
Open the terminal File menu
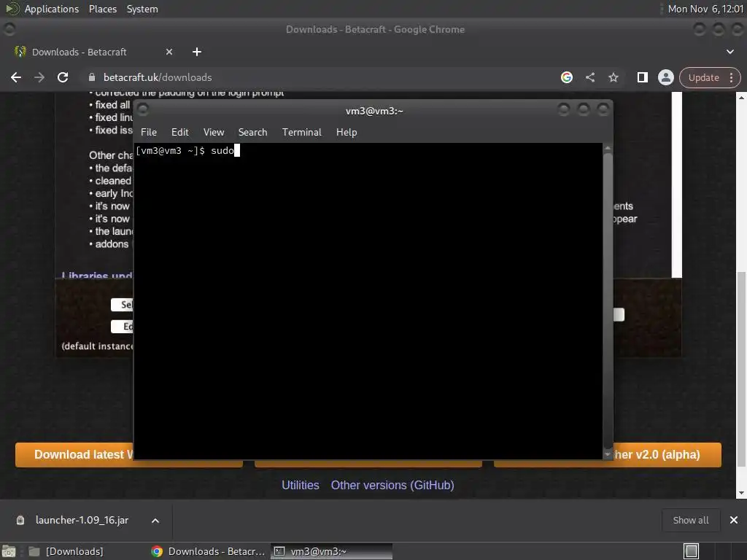(149, 133)
